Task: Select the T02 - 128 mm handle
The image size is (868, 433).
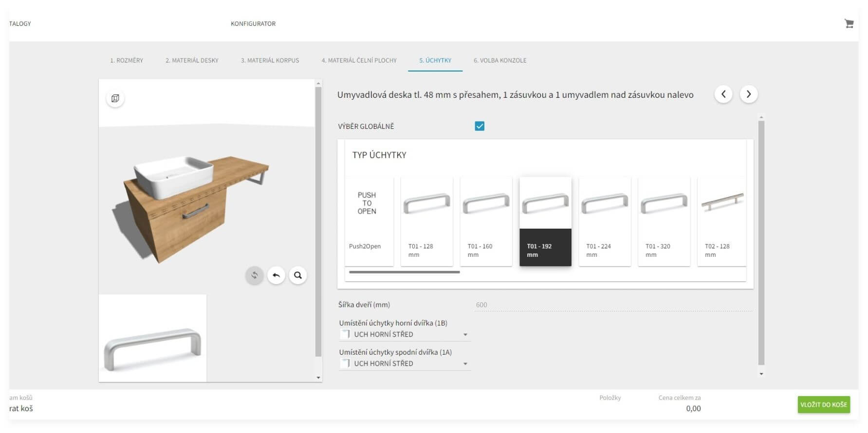Action: point(721,221)
